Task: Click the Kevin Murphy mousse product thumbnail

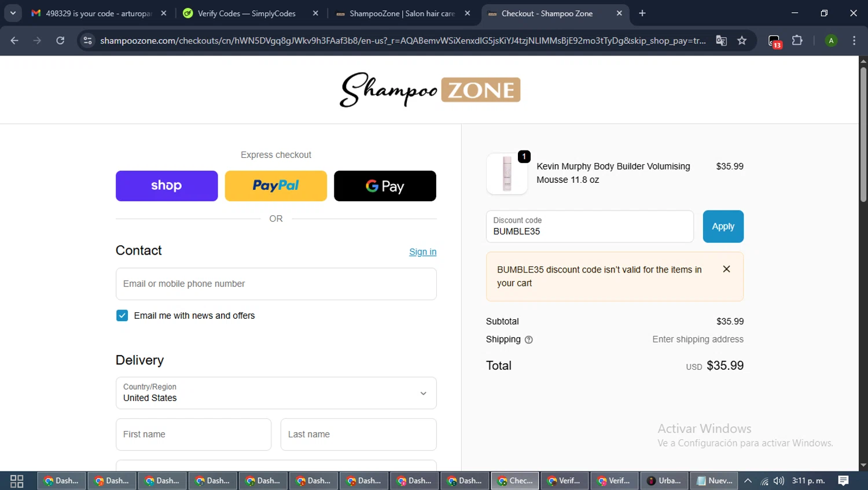Action: (507, 174)
